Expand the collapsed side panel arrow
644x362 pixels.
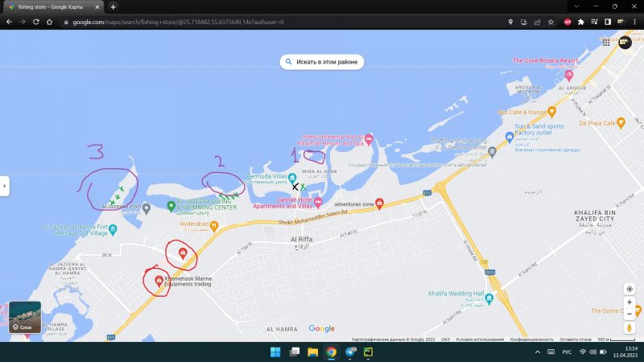click(x=4, y=186)
